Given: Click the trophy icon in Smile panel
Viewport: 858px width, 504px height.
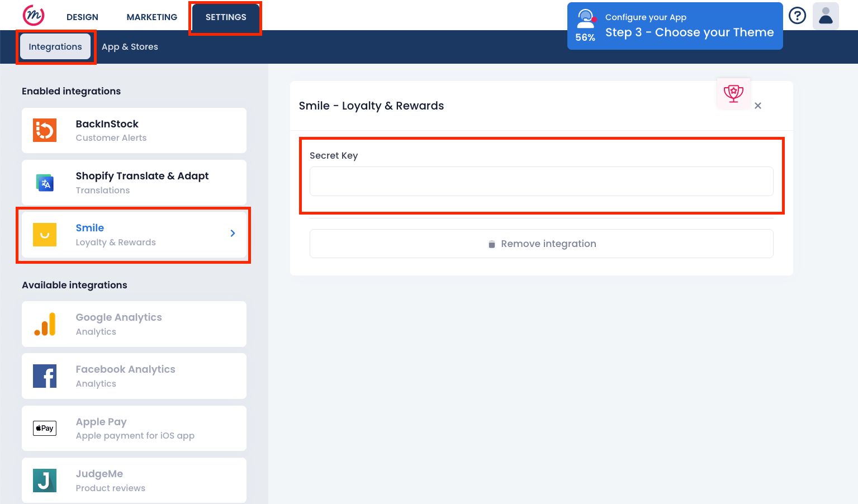Looking at the screenshot, I should 733,93.
